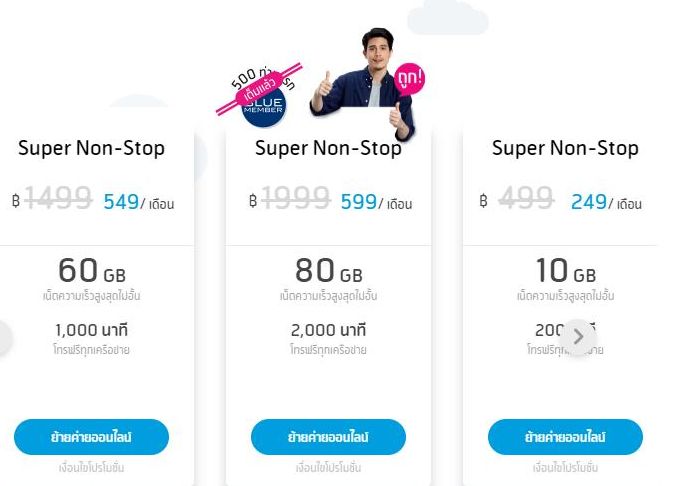Select the Super Non-Stop title of 80 GB card
696x486 pixels.
(328, 149)
